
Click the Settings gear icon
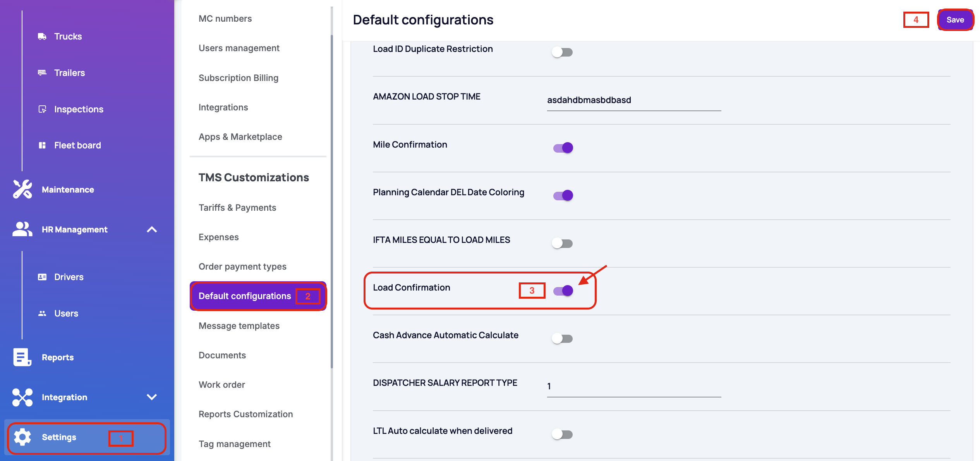click(x=22, y=437)
